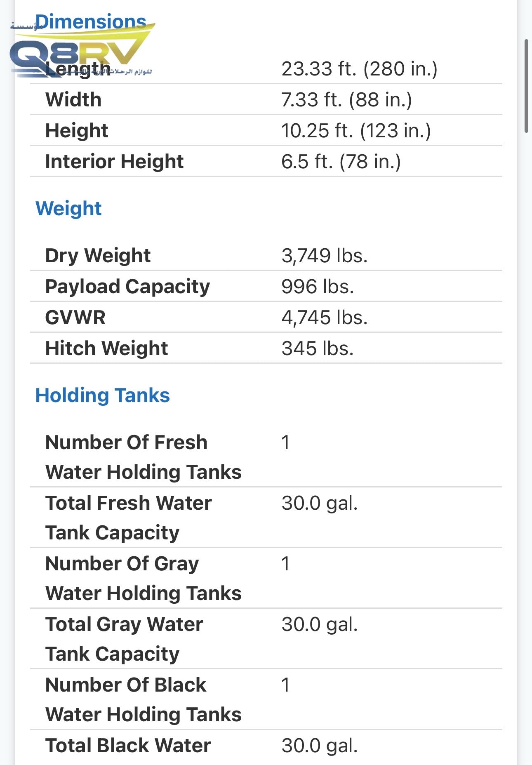This screenshot has height=765, width=532.
Task: Click the Height value 10.25 ft.
Action: [355, 131]
